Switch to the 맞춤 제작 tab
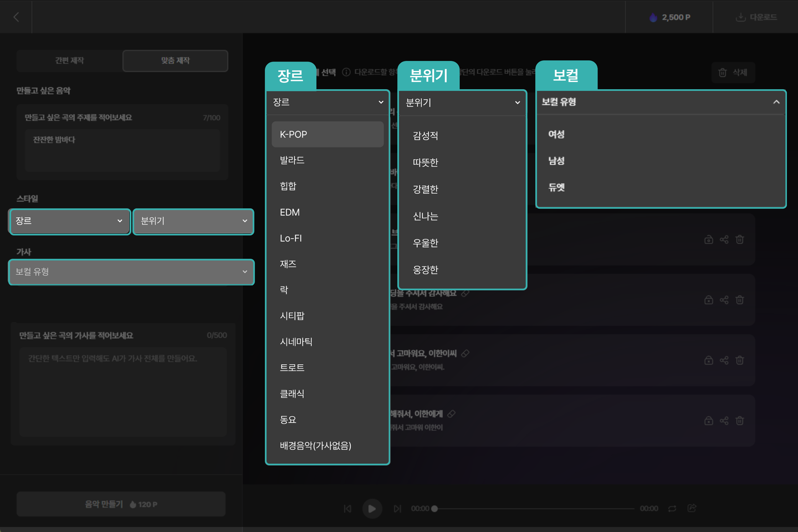 tap(175, 60)
